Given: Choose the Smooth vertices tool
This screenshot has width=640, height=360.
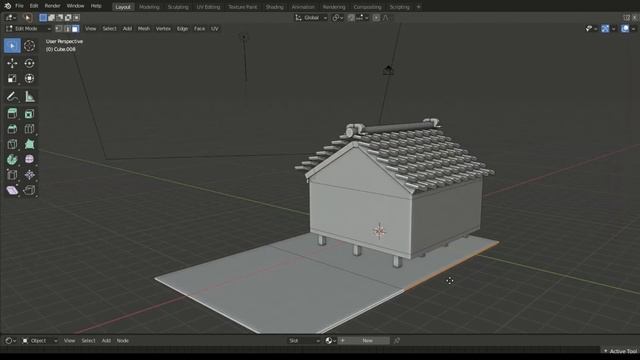Looking at the screenshot, I should click(x=29, y=159).
